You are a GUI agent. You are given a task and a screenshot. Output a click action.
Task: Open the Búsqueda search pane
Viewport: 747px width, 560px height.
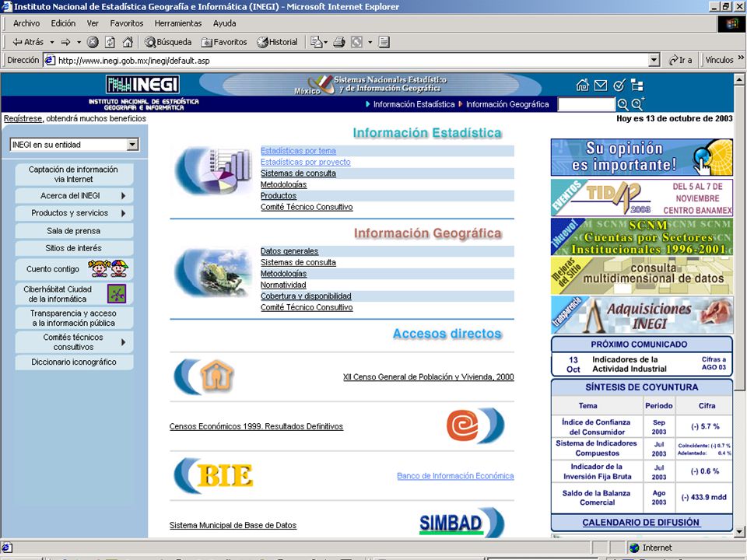[x=168, y=42]
